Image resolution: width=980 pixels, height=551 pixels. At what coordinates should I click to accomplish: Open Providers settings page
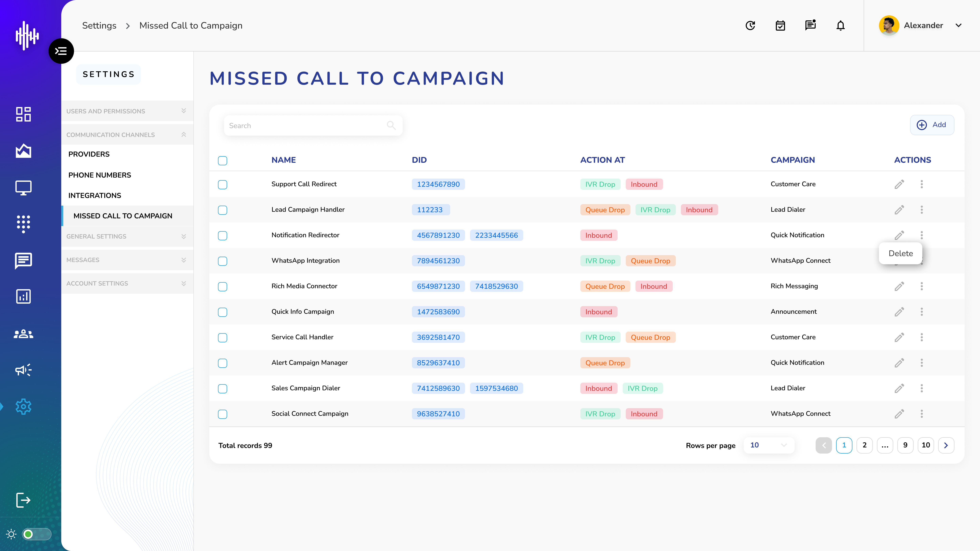click(89, 154)
